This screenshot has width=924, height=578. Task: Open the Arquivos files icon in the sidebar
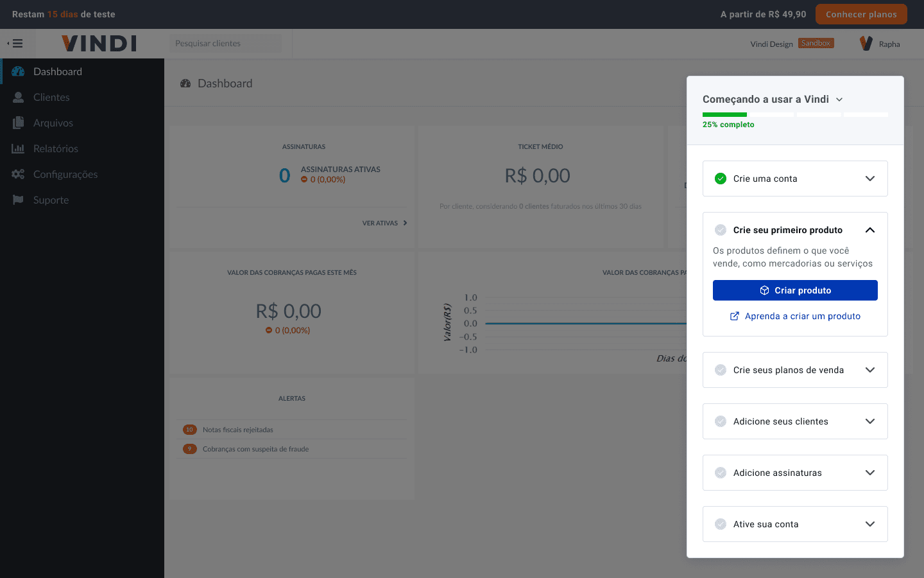[18, 123]
